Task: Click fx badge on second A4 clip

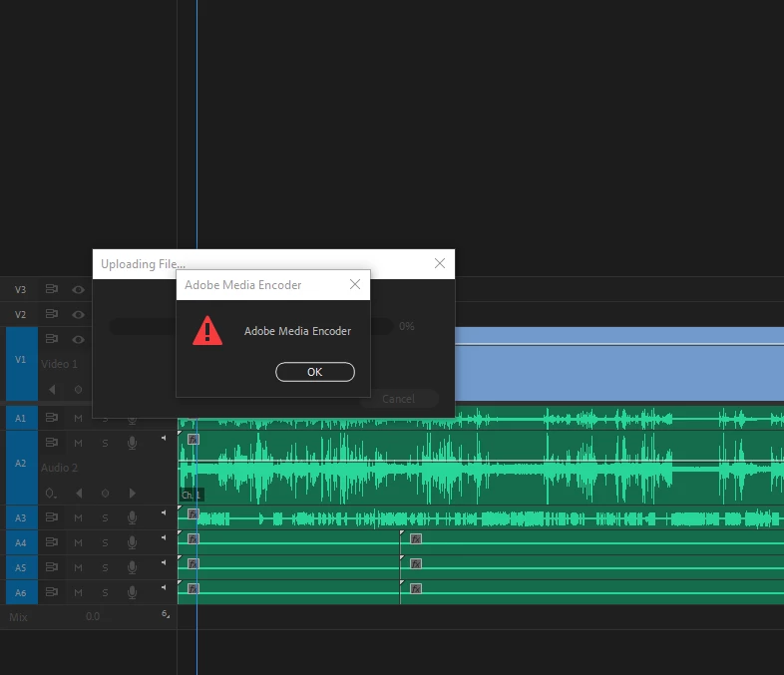Action: [416, 538]
